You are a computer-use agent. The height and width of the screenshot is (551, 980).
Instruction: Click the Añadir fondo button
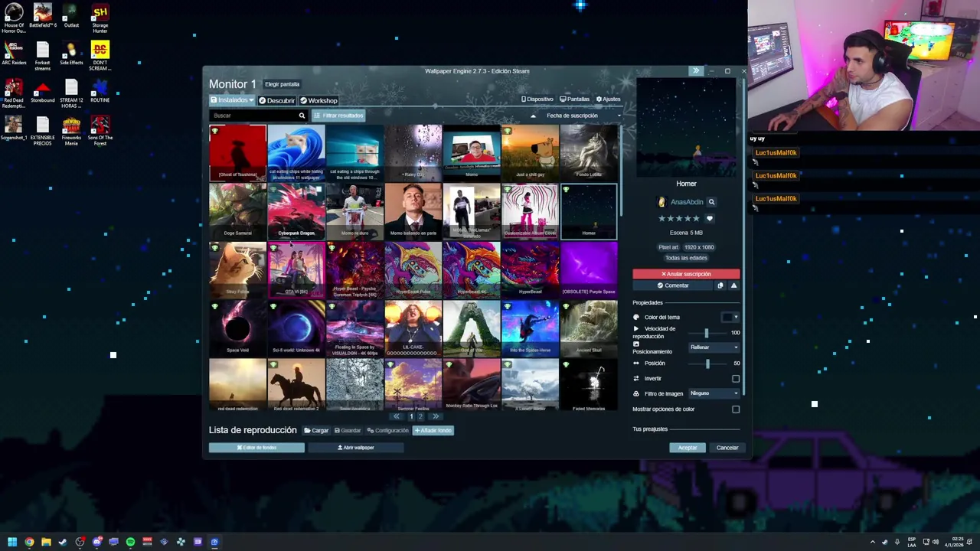pyautogui.click(x=433, y=430)
